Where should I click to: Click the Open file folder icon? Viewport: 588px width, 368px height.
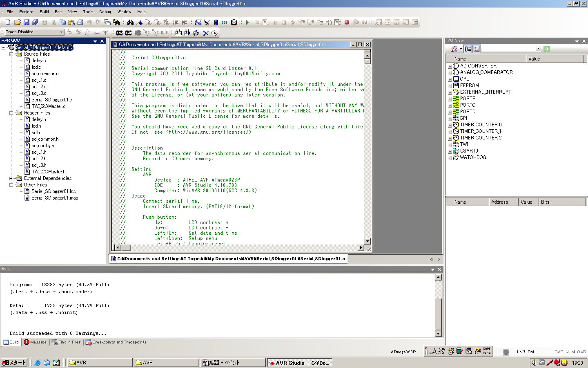point(17,22)
